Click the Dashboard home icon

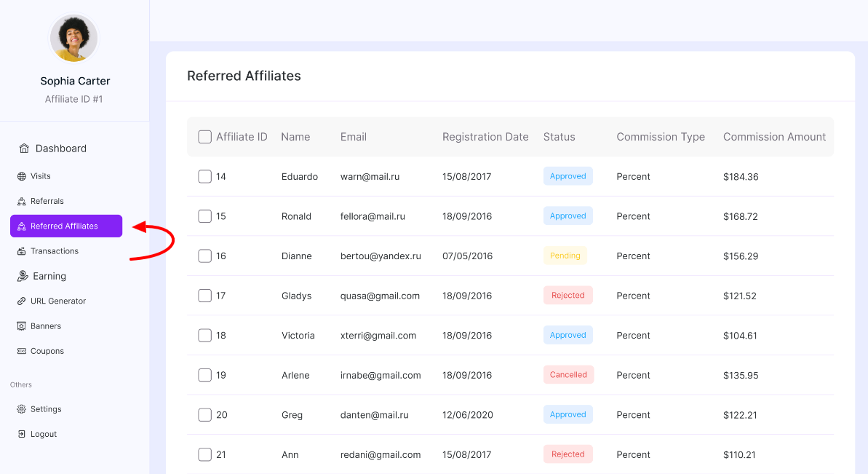[24, 149]
